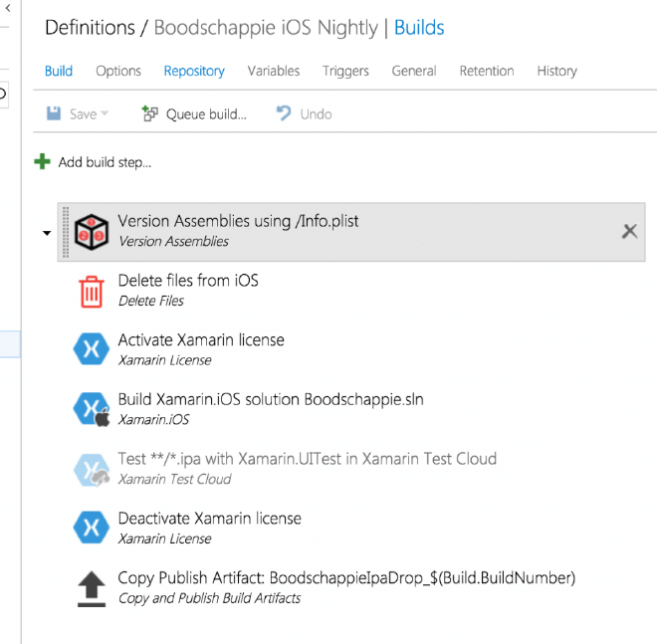
Task: Click the Copy Publish Artifact upload icon
Action: pyautogui.click(x=92, y=589)
